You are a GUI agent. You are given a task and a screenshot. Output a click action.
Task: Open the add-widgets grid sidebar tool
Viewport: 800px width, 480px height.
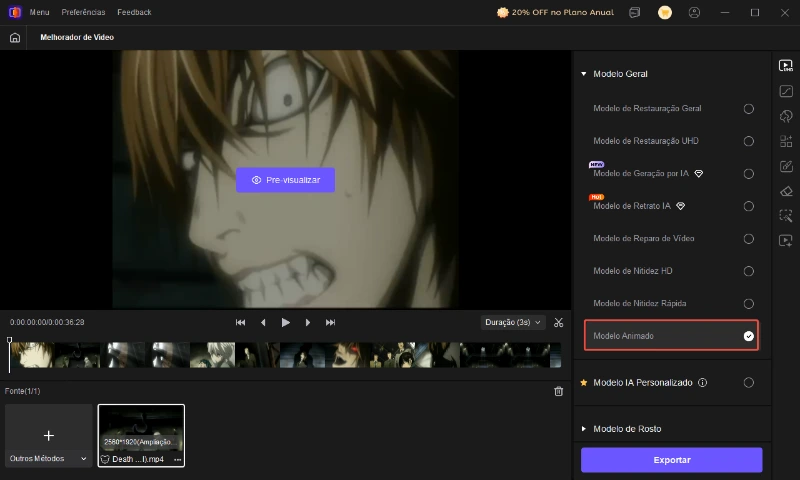coord(786,141)
